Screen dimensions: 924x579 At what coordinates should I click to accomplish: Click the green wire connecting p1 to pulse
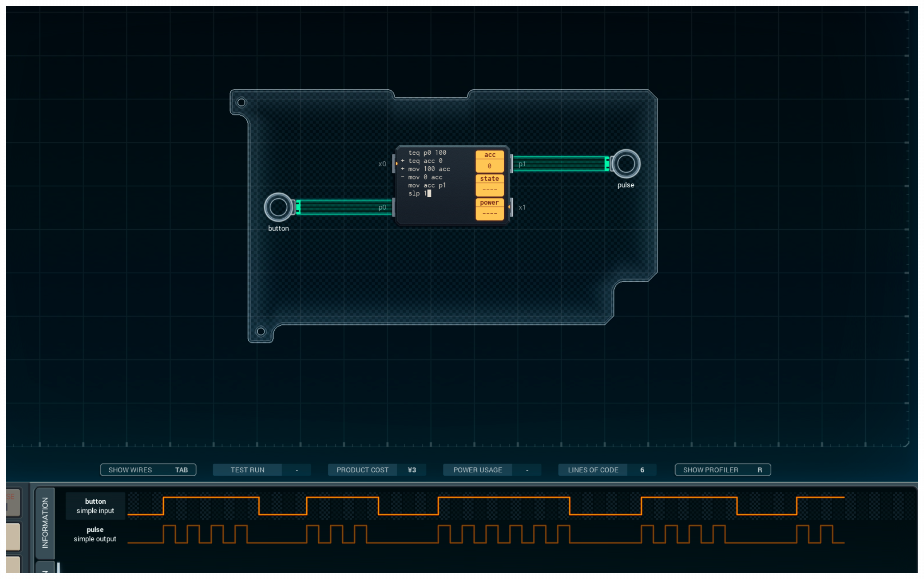click(x=560, y=164)
